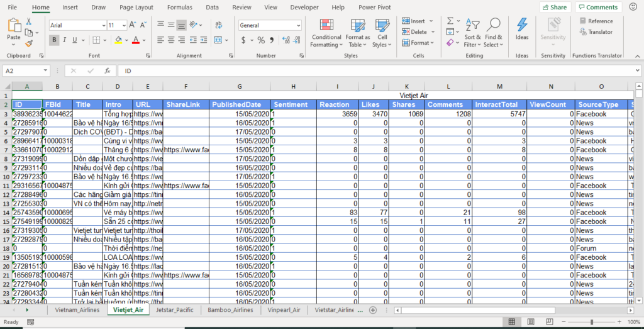The height and width of the screenshot is (329, 644).
Task: Click column G header
Action: (x=240, y=86)
